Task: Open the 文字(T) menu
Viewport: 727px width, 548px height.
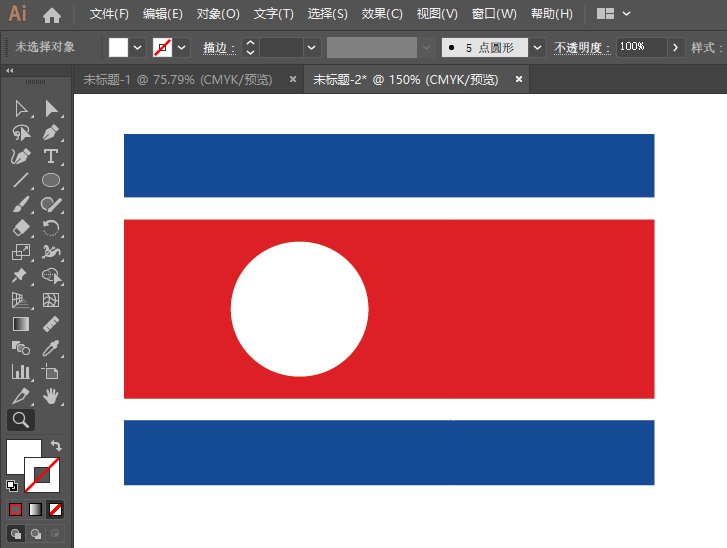Action: tap(274, 14)
